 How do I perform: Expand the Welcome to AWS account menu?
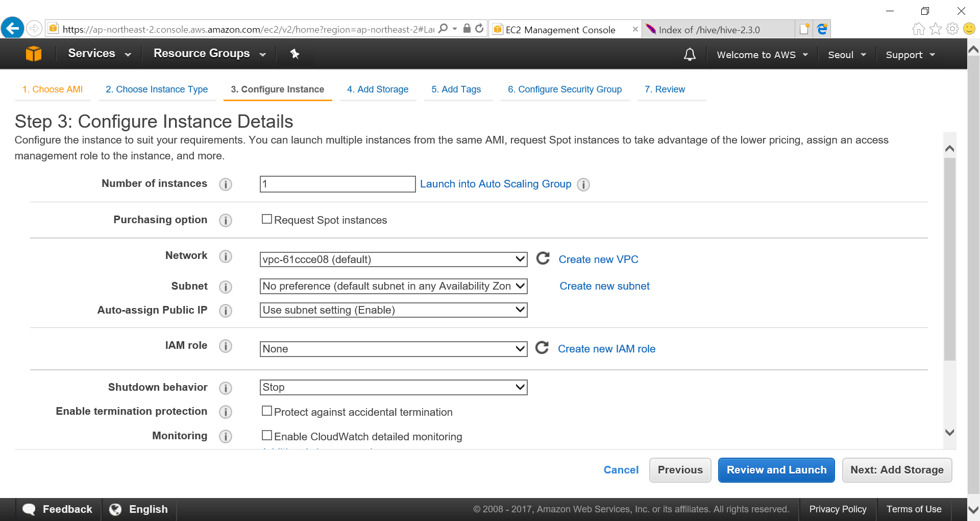762,55
